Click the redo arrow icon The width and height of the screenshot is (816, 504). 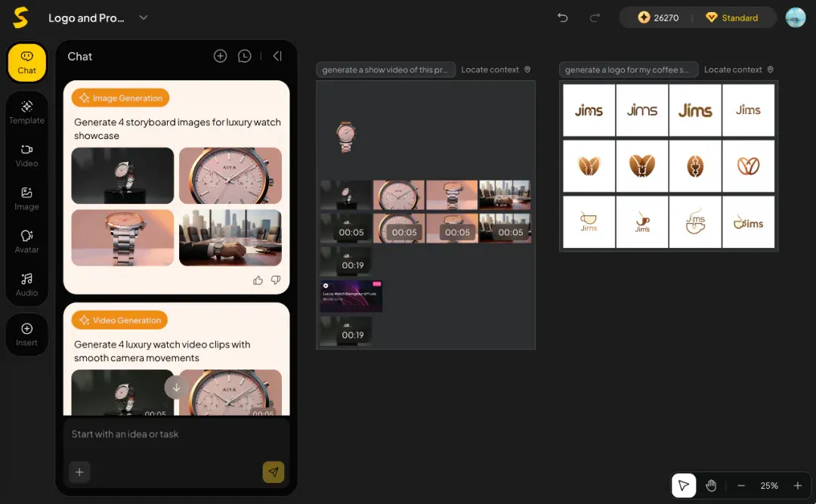click(x=595, y=17)
